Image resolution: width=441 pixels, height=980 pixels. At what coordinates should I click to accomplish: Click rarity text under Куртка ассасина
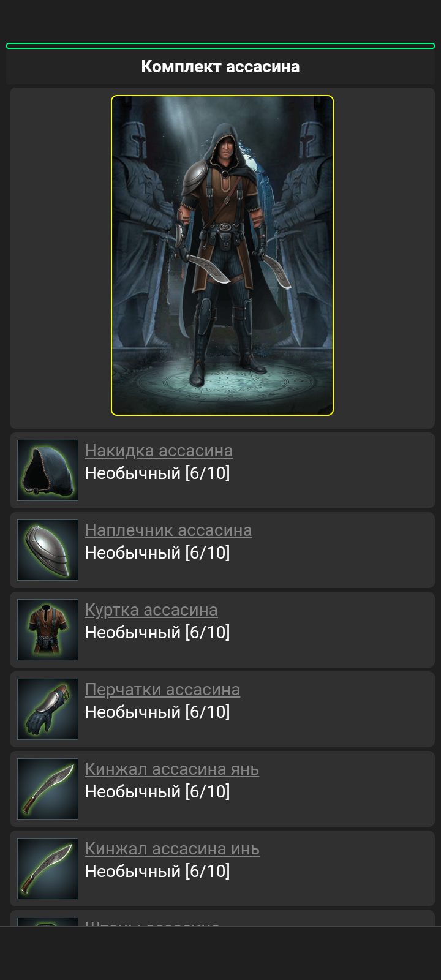click(x=157, y=633)
